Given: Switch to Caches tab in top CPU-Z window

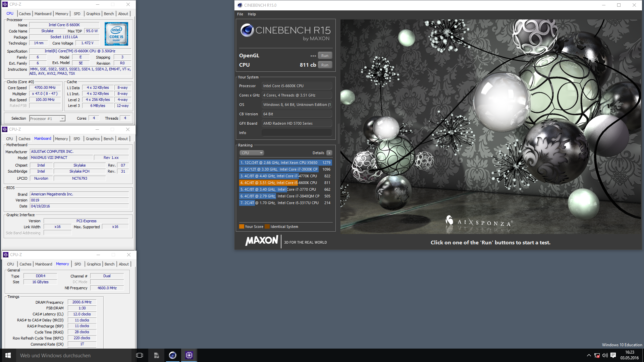Looking at the screenshot, I should click(x=25, y=14).
